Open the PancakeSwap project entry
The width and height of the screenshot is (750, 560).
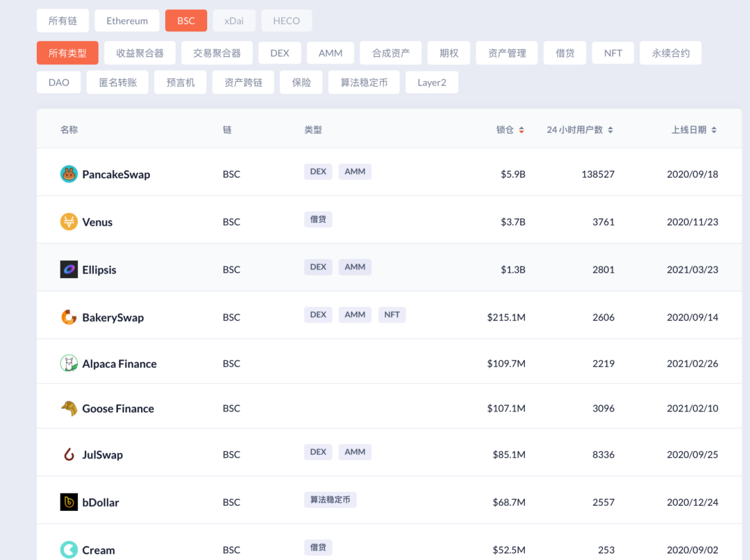pos(115,174)
